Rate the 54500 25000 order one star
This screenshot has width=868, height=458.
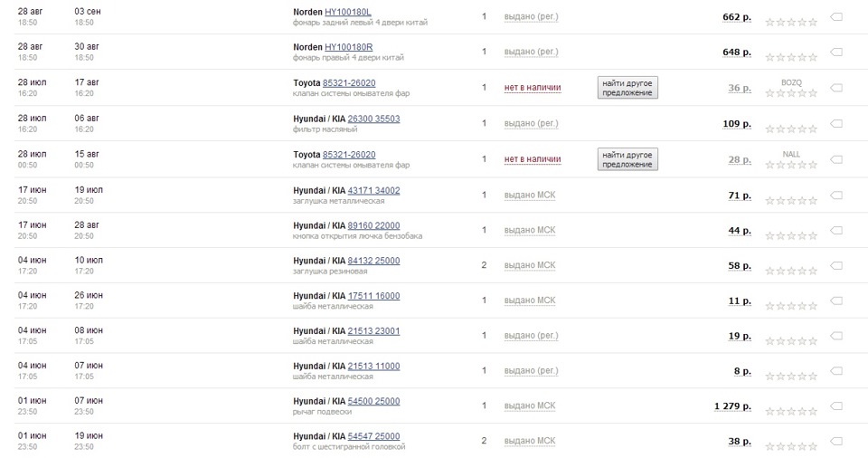point(769,411)
